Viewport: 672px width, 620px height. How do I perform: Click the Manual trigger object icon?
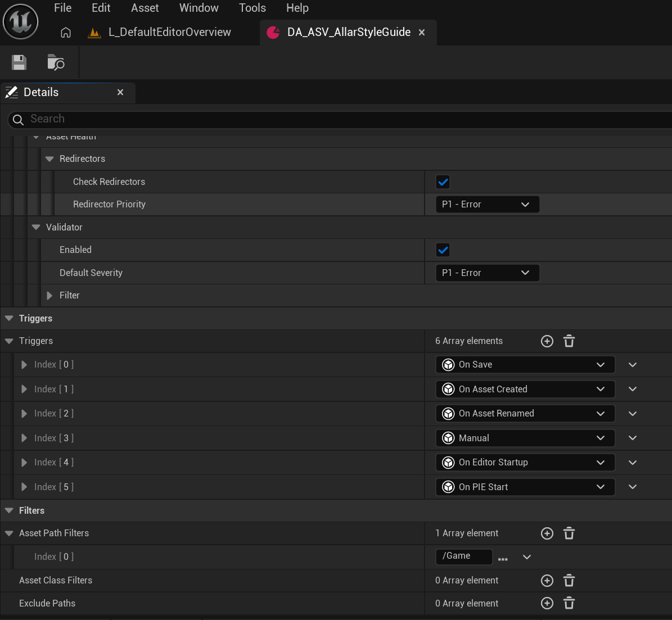coord(448,438)
